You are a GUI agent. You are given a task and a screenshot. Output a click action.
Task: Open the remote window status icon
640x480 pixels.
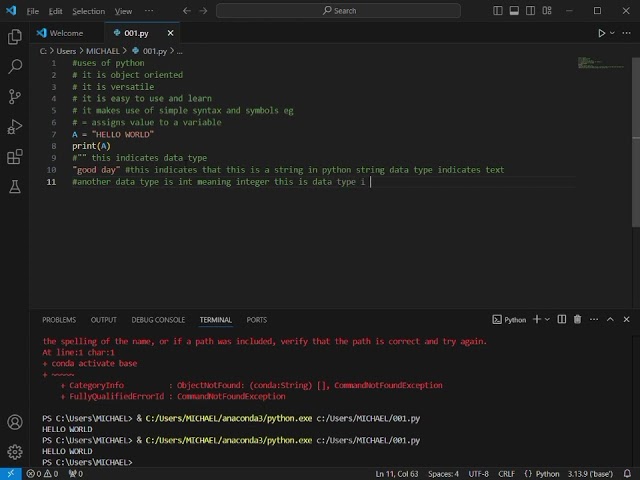[11, 473]
